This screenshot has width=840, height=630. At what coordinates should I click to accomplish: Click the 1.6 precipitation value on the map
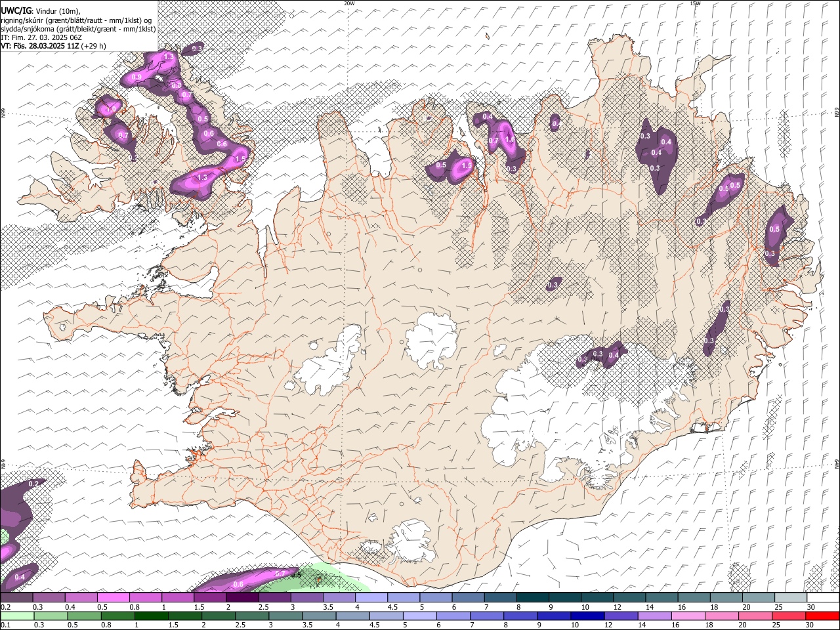(x=510, y=139)
